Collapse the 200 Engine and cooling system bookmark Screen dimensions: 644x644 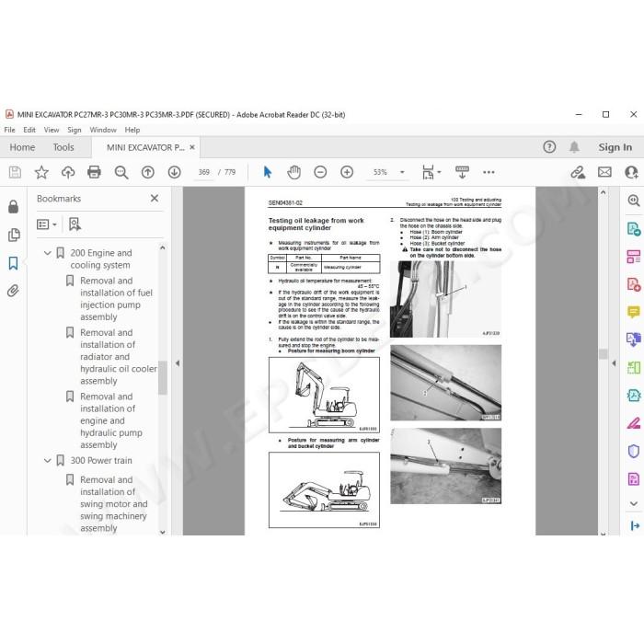pyautogui.click(x=48, y=253)
